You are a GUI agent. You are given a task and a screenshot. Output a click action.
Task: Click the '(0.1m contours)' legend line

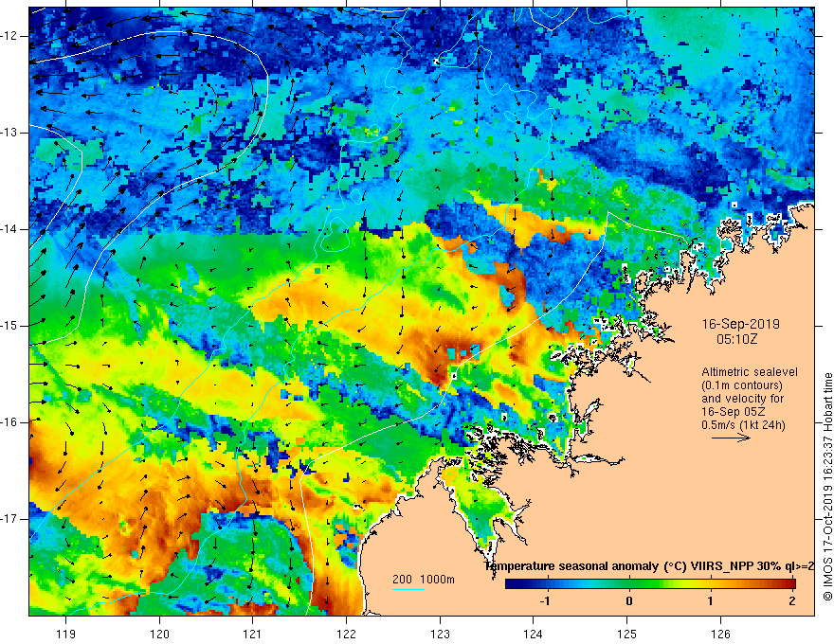742,385
